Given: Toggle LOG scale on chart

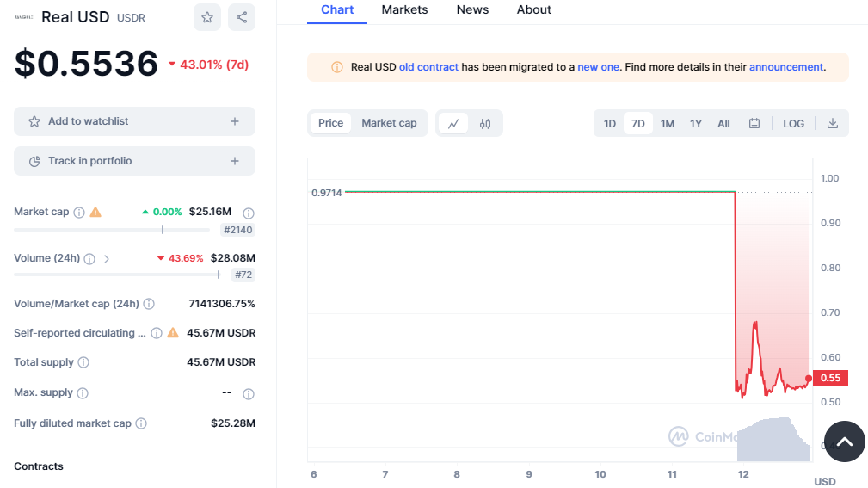Looking at the screenshot, I should (x=793, y=124).
